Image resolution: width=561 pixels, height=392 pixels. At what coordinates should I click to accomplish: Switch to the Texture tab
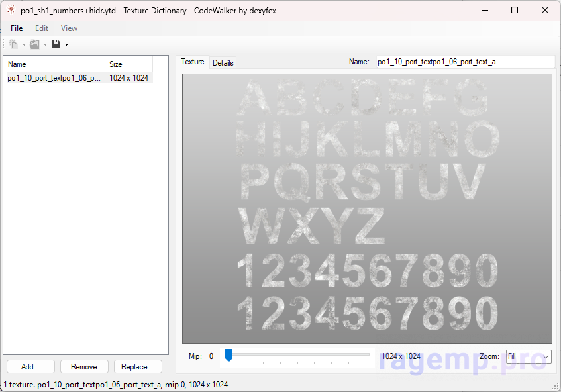[193, 62]
